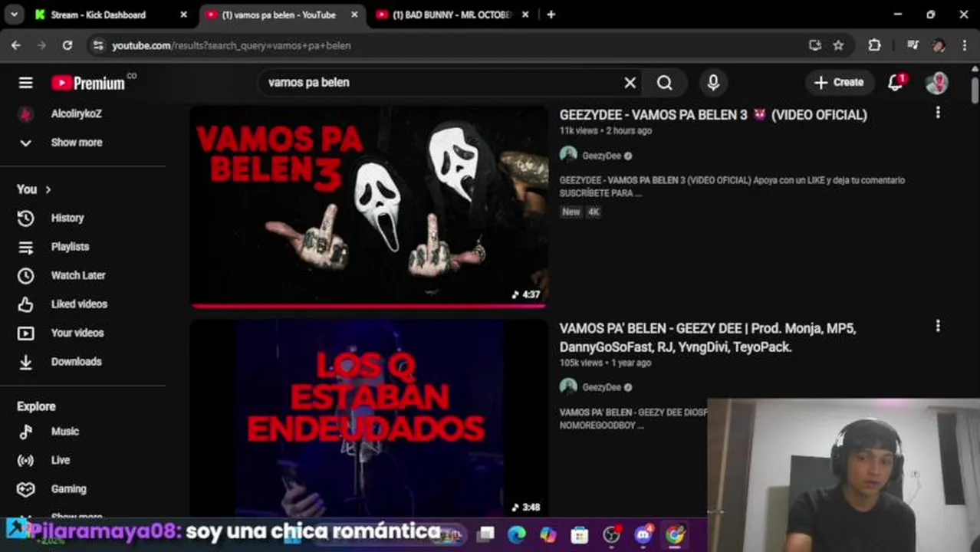Go forward in browser
Screen dimensions: 980x552
point(41,45)
